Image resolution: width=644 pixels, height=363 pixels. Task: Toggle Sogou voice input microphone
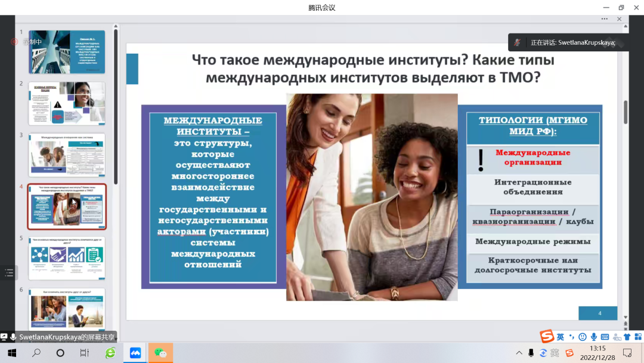click(x=594, y=337)
